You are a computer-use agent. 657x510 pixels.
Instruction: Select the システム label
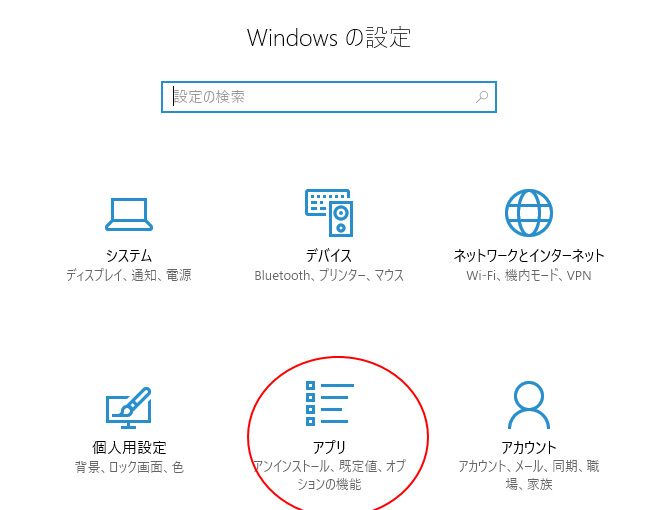pyautogui.click(x=129, y=255)
